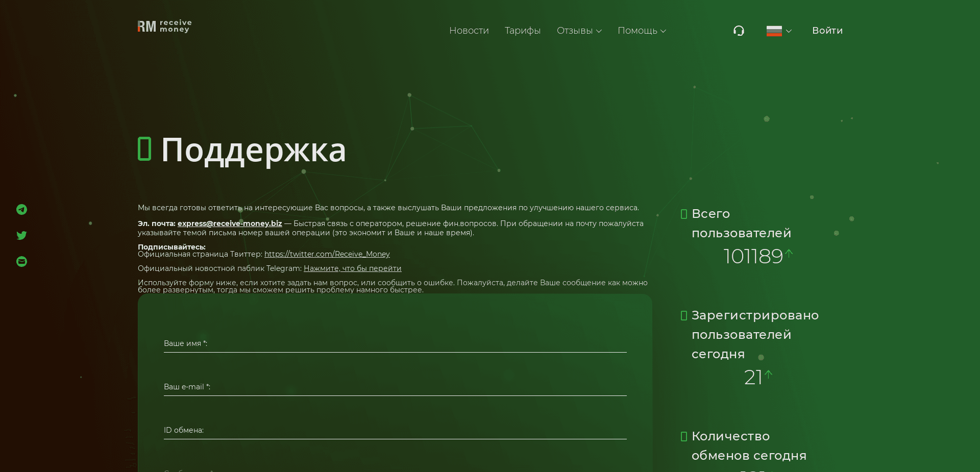This screenshot has height=472, width=980.
Task: Click the headset support icon in the header
Action: pyautogui.click(x=739, y=31)
